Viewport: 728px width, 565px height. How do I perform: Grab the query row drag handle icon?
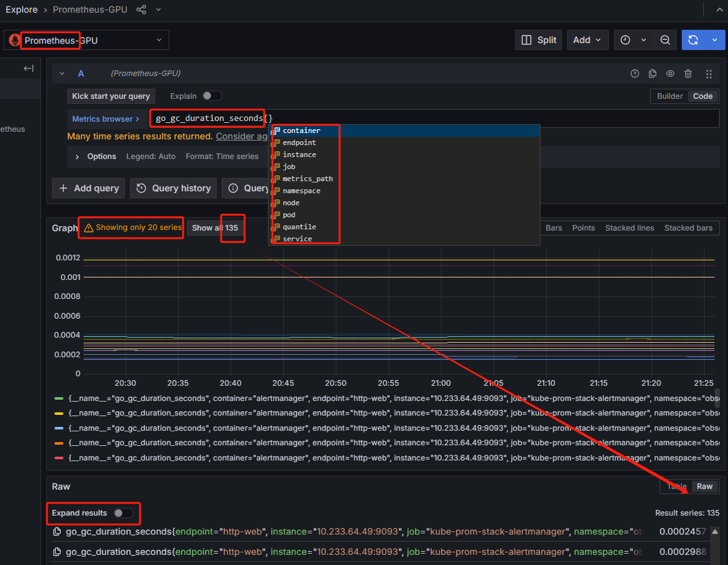[x=708, y=73]
